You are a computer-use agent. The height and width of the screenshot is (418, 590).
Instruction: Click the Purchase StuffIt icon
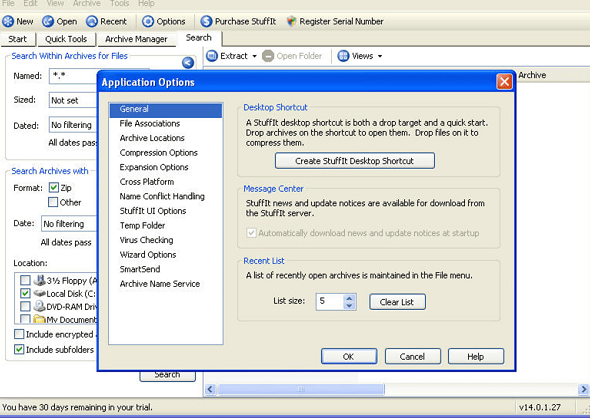point(206,21)
